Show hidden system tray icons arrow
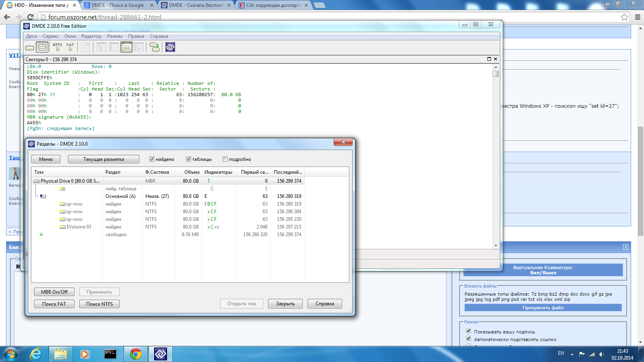Screen dimensions: 644x362 [572, 354]
